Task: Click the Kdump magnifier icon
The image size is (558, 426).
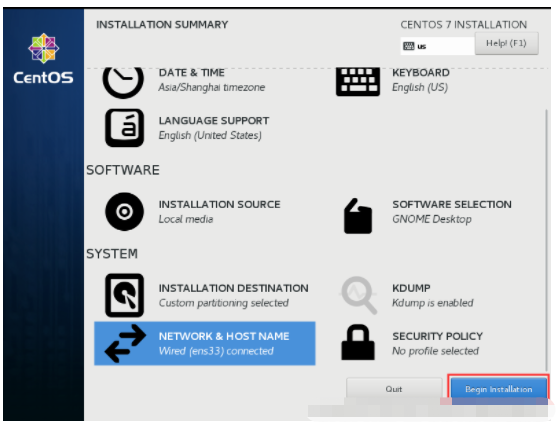Action: [x=359, y=295]
